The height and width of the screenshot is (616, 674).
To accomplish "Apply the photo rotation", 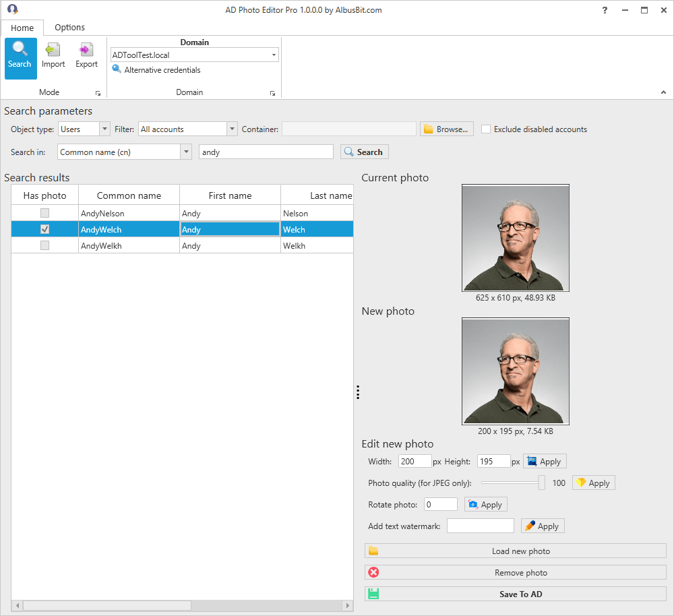I will (485, 504).
